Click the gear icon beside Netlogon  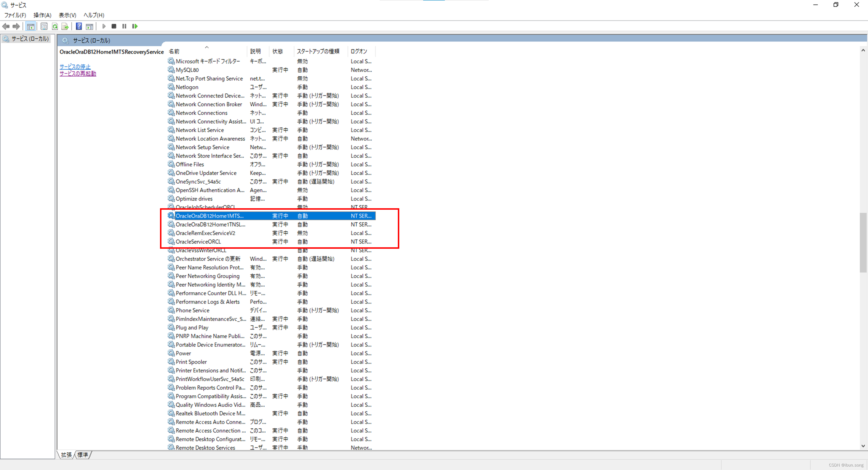[171, 87]
